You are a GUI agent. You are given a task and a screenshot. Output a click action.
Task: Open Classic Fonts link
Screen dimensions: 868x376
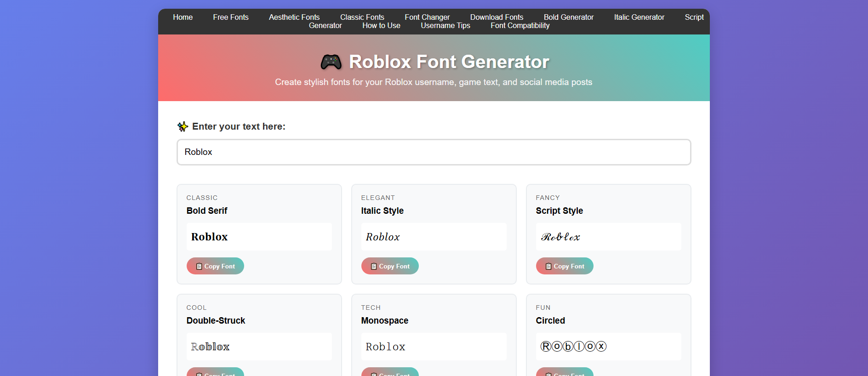[x=362, y=17]
